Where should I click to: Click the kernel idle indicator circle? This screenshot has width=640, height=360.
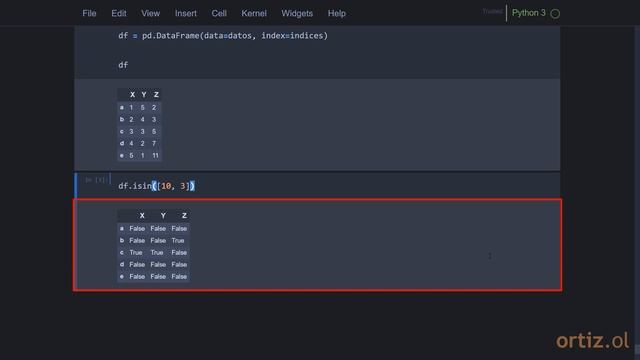[x=555, y=14]
